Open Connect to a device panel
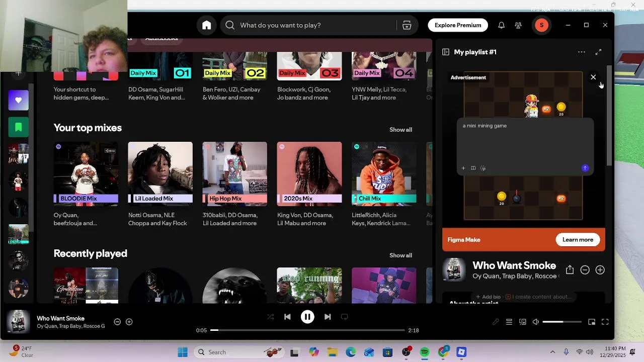The width and height of the screenshot is (644, 362). [x=523, y=322]
